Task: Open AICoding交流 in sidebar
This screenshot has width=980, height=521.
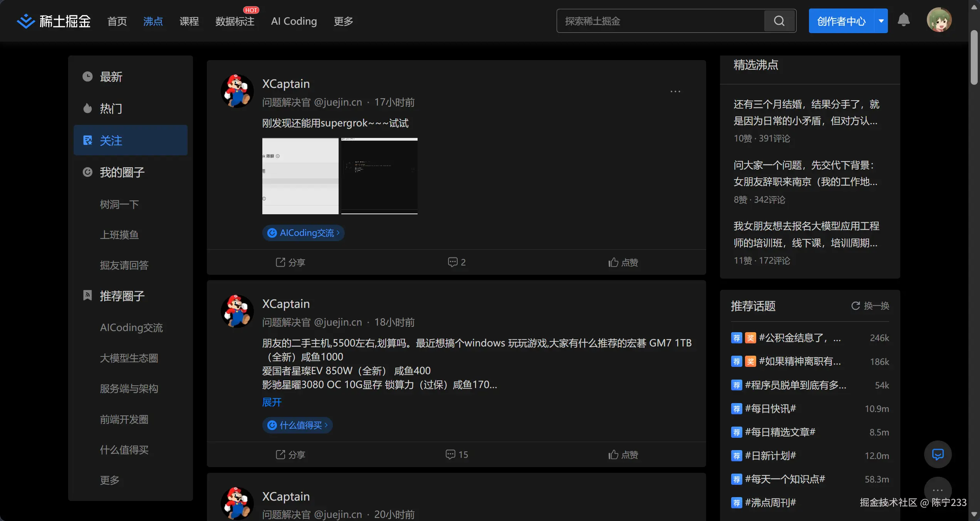Action: click(131, 328)
